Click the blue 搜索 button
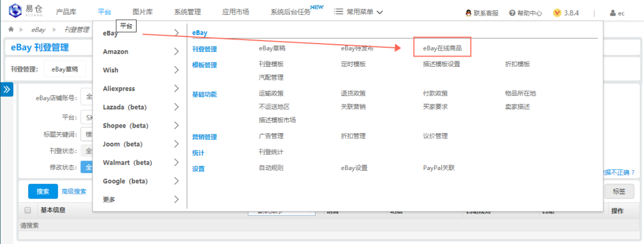 (43, 192)
